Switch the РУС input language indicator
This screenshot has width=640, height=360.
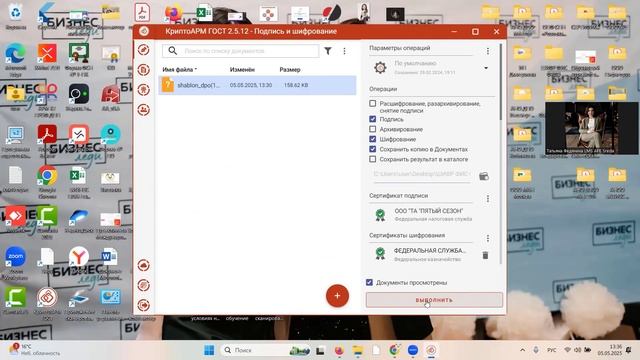551,350
